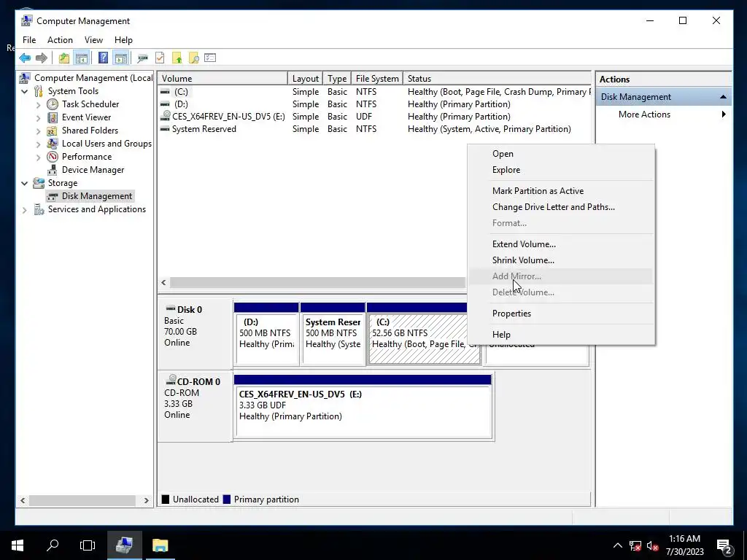The height and width of the screenshot is (560, 747).
Task: Click the Up one level folder icon
Action: 64,58
